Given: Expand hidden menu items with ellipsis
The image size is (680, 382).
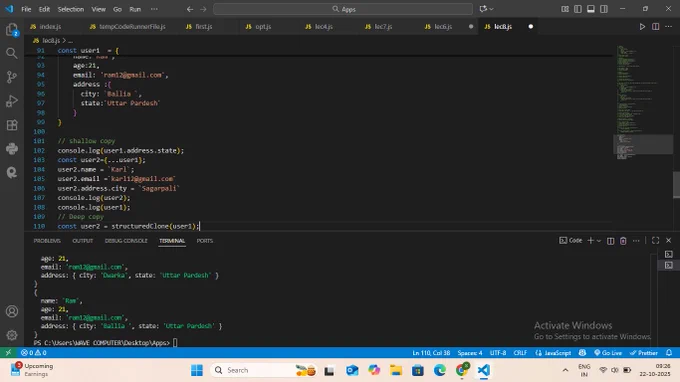Looking at the screenshot, I should (x=154, y=9).
